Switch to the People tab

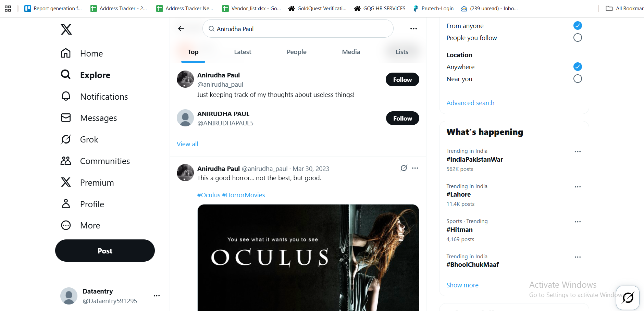[x=296, y=52]
